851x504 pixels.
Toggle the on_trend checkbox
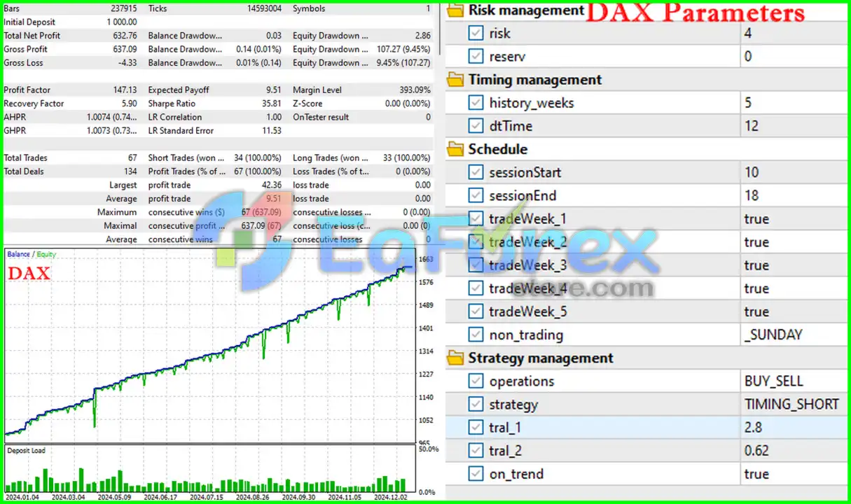[476, 474]
